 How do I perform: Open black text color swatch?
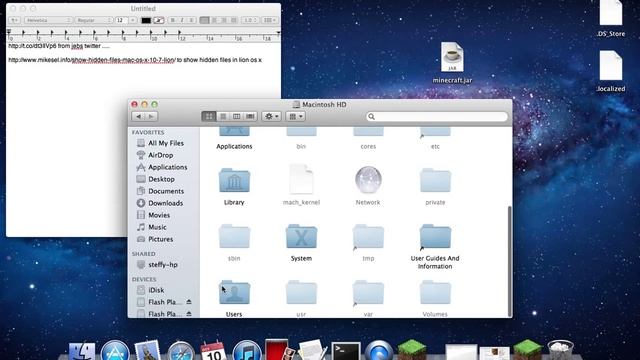click(x=146, y=20)
